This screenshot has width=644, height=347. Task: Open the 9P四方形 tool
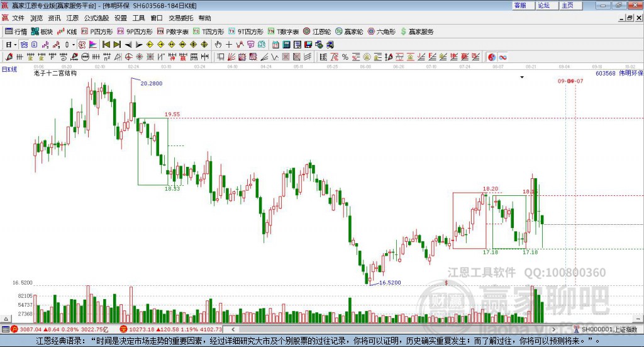(x=135, y=31)
